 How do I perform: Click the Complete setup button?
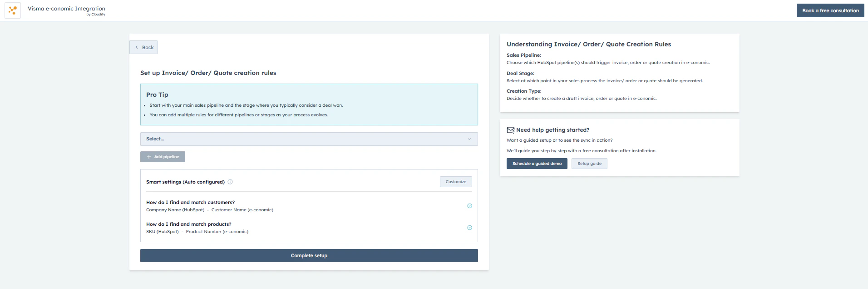point(309,256)
